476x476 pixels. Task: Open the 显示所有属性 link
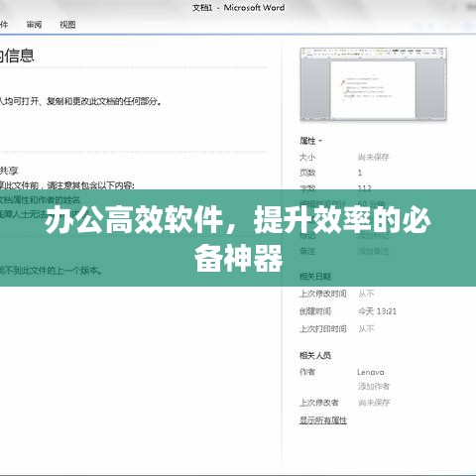coord(323,420)
